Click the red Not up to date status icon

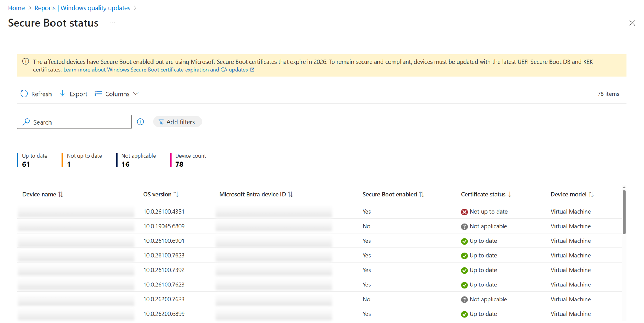pos(464,212)
